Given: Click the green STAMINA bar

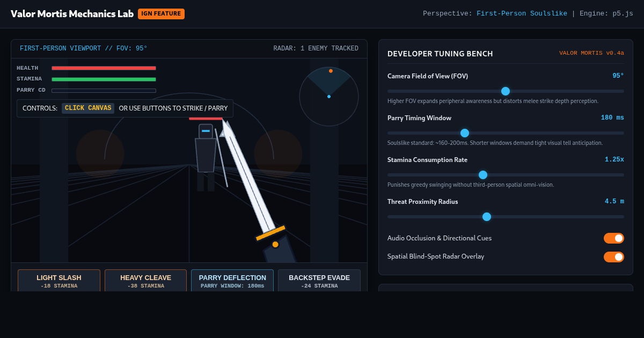Looking at the screenshot, I should point(104,79).
